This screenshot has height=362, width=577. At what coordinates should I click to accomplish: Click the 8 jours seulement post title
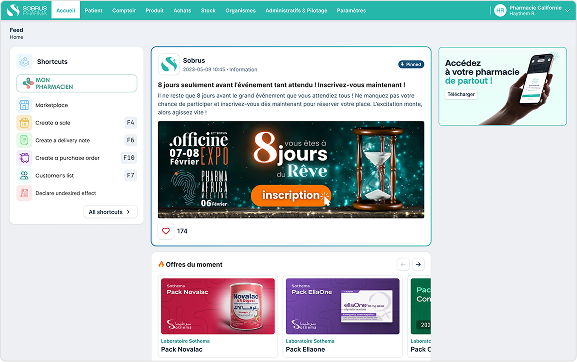click(x=282, y=85)
